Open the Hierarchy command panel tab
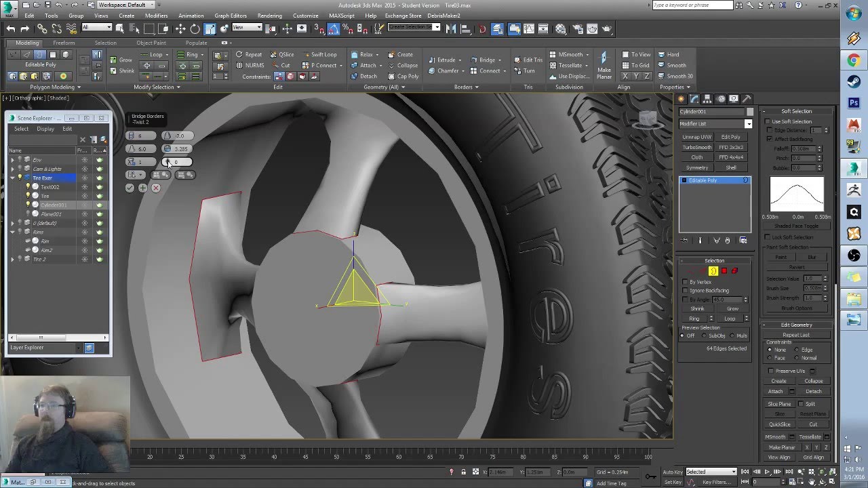The height and width of the screenshot is (488, 868). tap(707, 99)
